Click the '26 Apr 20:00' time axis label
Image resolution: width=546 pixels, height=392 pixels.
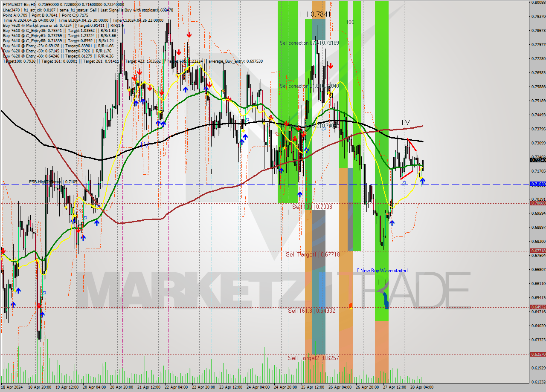(x=367, y=387)
